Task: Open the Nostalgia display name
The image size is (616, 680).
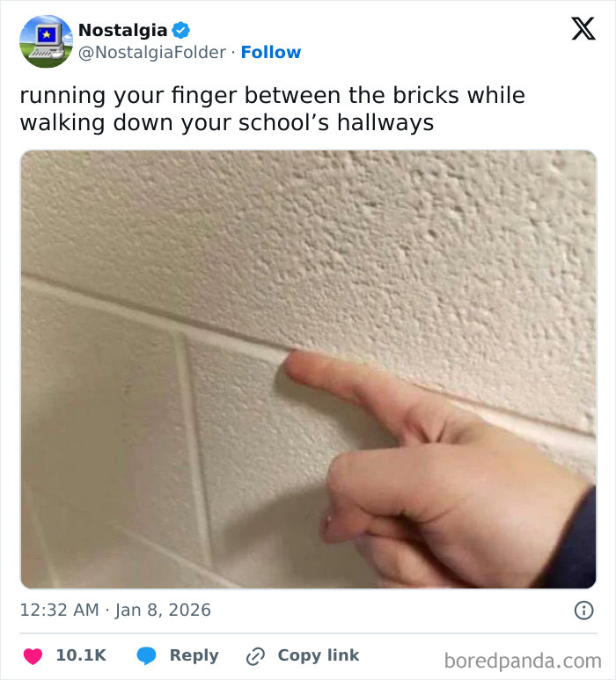Action: [123, 31]
